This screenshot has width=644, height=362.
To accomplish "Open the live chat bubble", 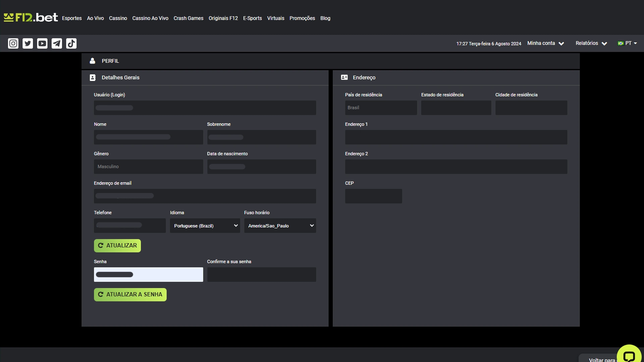I will tap(629, 355).
